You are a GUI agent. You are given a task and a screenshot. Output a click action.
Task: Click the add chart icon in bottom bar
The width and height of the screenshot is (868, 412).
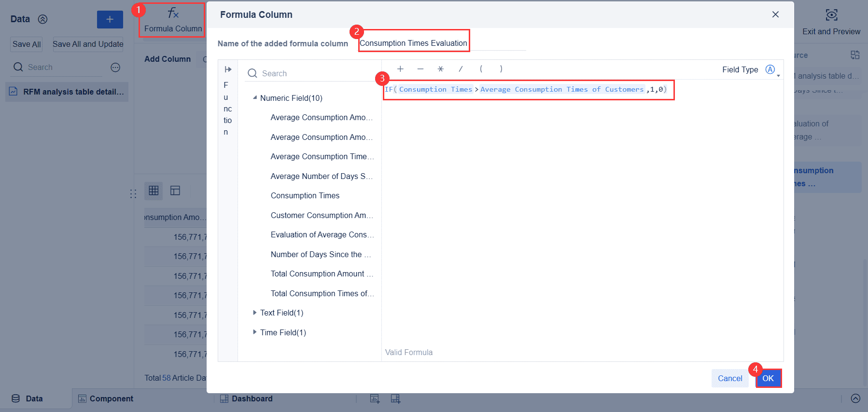pos(375,398)
